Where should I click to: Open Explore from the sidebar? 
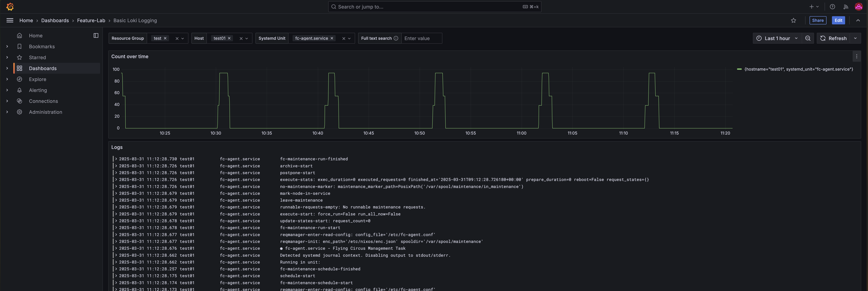(x=37, y=79)
